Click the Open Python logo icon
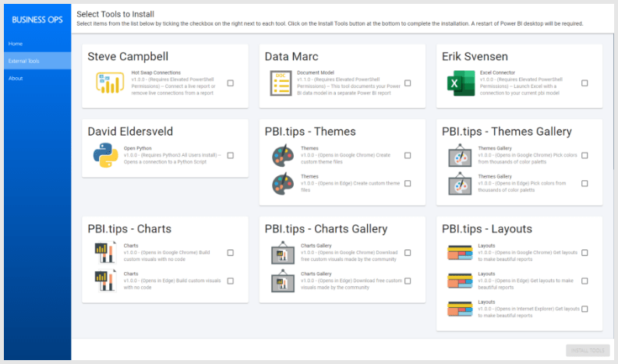618x364 pixels. coord(105,156)
